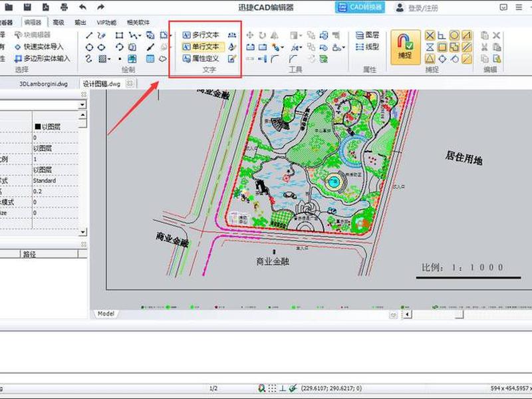Toggle the triangle midpoint snap mode
The width and height of the screenshot is (532, 399).
pos(430,59)
